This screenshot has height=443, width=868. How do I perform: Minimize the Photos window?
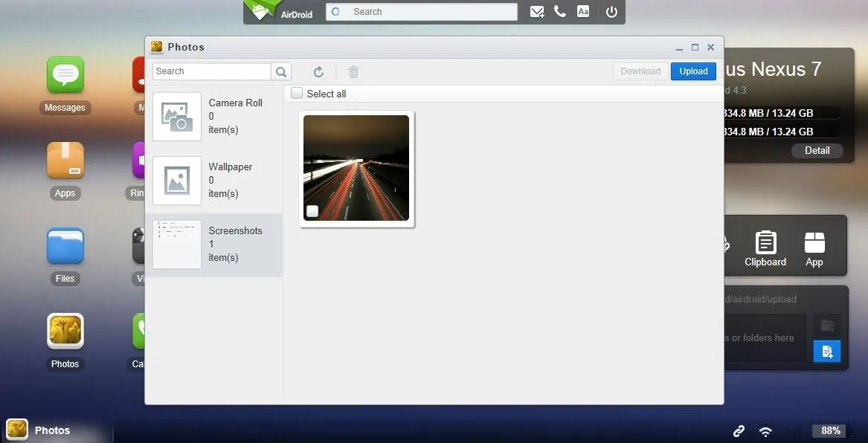(679, 48)
